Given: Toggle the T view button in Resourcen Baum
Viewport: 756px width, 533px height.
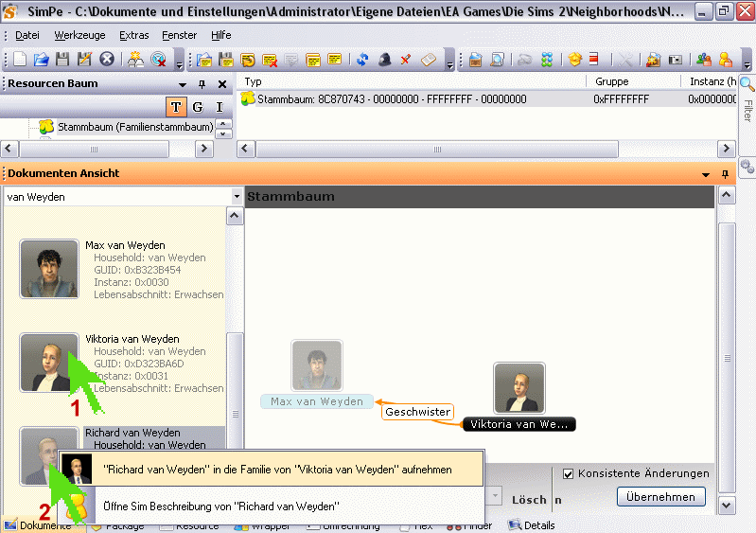Looking at the screenshot, I should (x=176, y=106).
